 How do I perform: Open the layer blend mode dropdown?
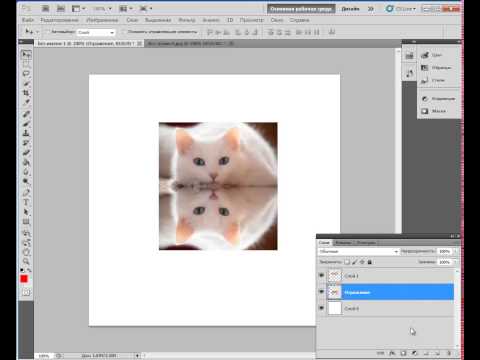tap(358, 251)
